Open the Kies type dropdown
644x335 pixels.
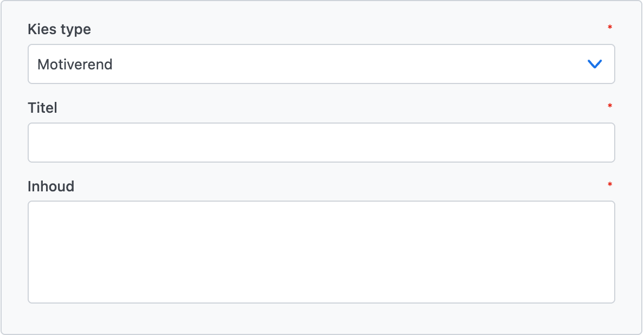pos(321,64)
